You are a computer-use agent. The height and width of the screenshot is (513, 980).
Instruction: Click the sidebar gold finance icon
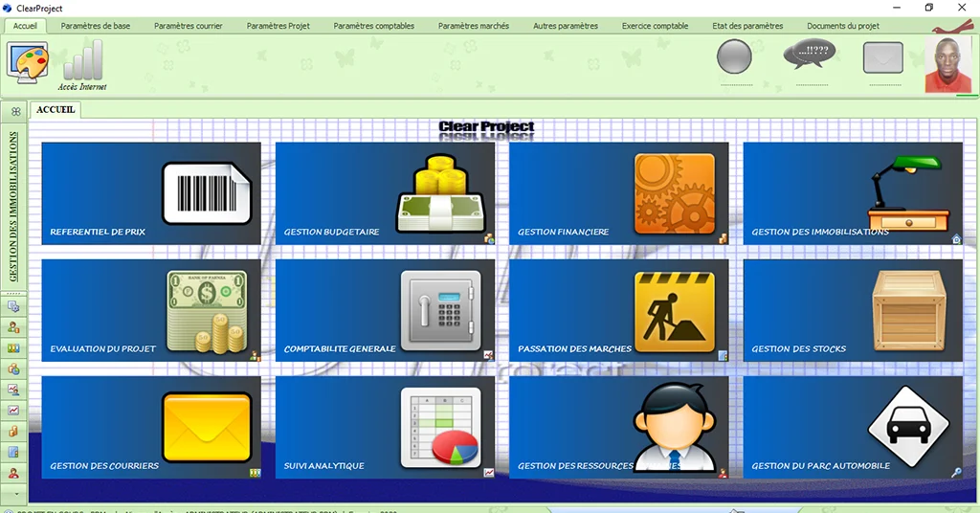point(13,431)
